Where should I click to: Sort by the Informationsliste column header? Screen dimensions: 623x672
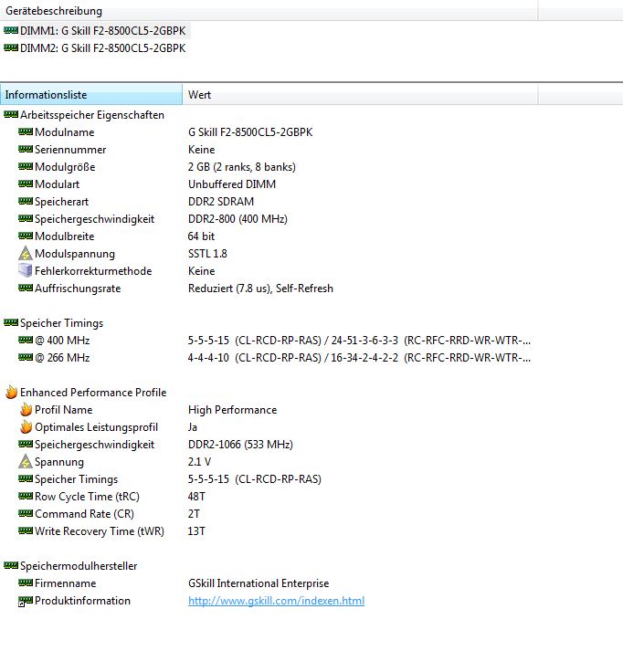click(x=91, y=95)
